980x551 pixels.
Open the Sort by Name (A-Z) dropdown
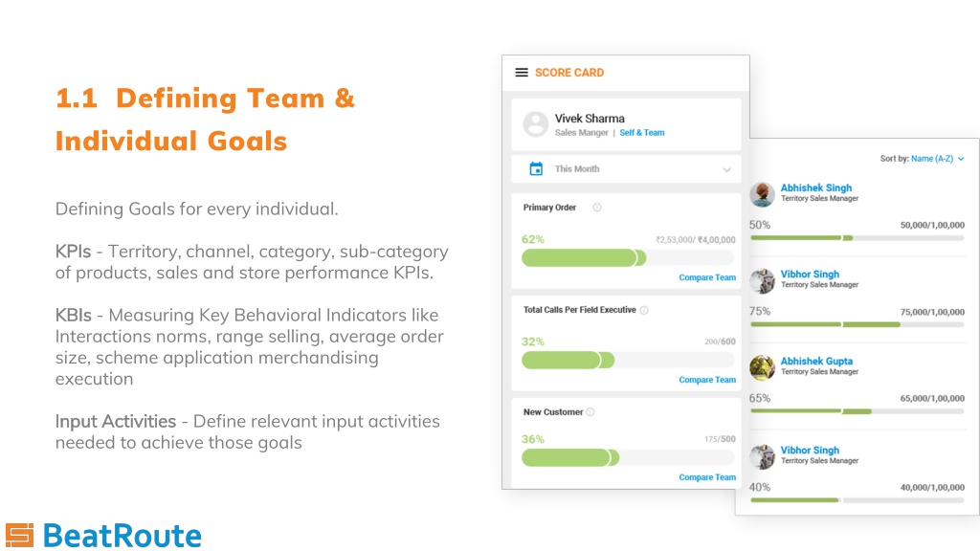click(937, 159)
